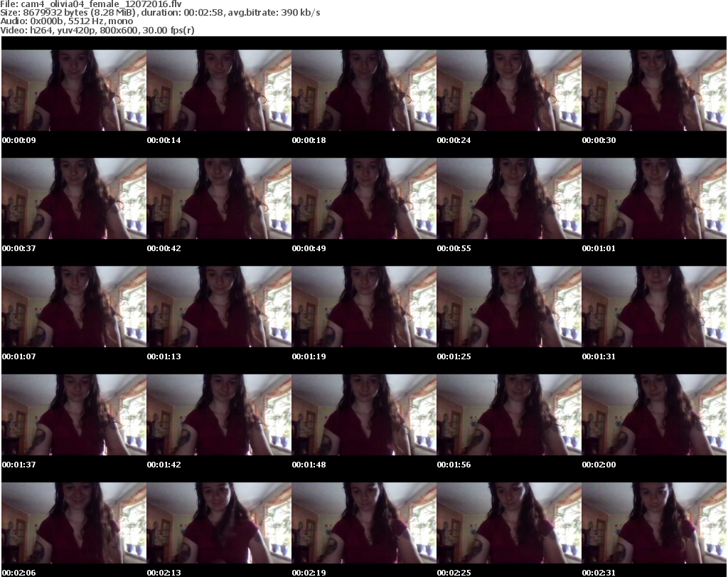Click the 00:01:42 timestamp label
Viewport: 728px width, 577px height.
[x=164, y=465]
